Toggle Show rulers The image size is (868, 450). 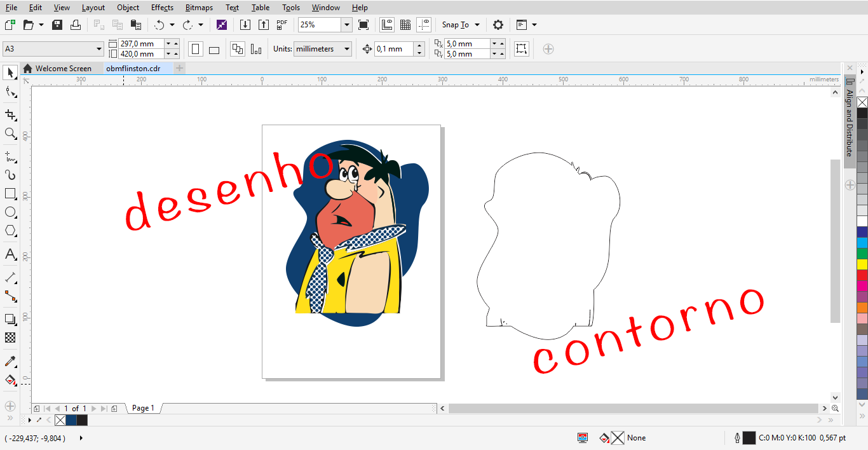pyautogui.click(x=386, y=25)
